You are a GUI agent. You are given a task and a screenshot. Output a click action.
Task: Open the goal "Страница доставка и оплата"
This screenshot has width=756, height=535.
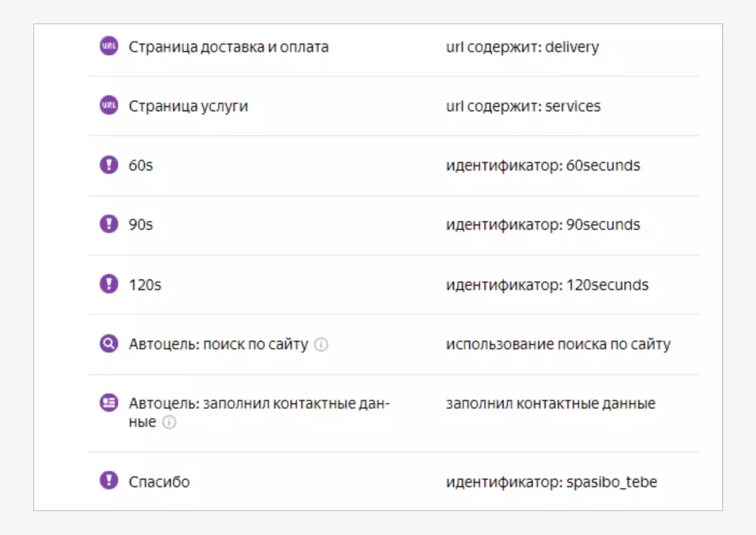228,46
